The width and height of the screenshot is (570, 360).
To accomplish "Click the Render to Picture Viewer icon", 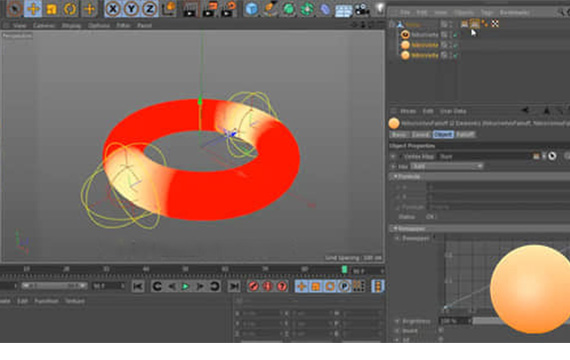I will [209, 9].
